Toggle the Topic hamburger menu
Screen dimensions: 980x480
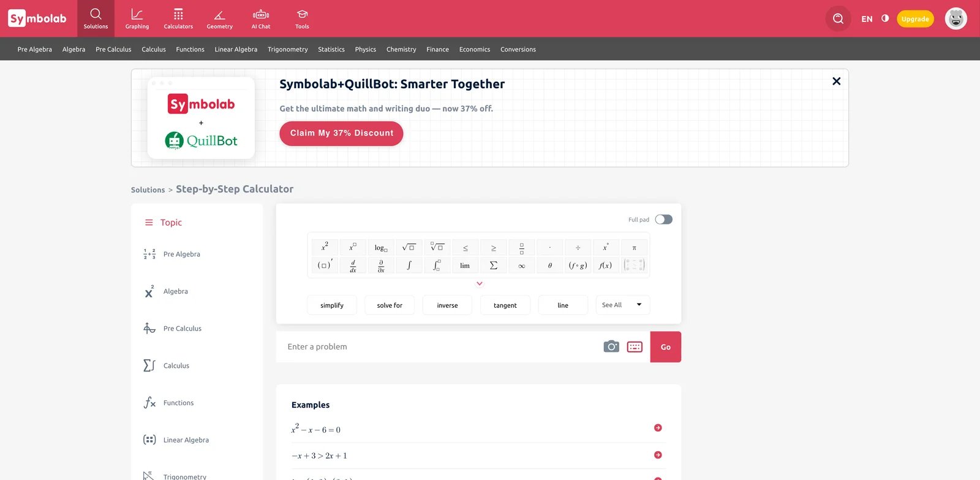(149, 223)
